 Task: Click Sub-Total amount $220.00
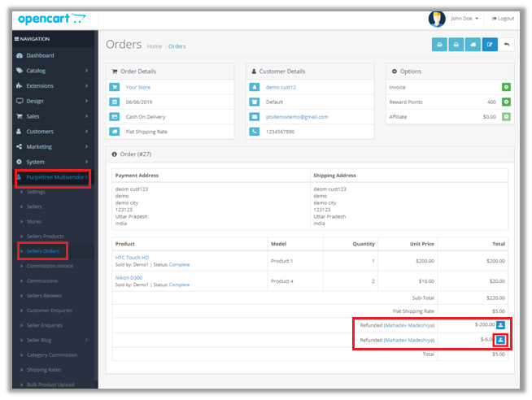click(x=495, y=298)
